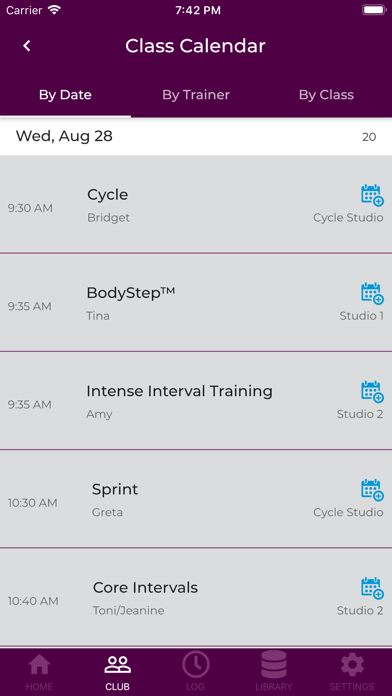This screenshot has width=392, height=696.
Task: Open the Settings gear icon
Action: coord(352,665)
